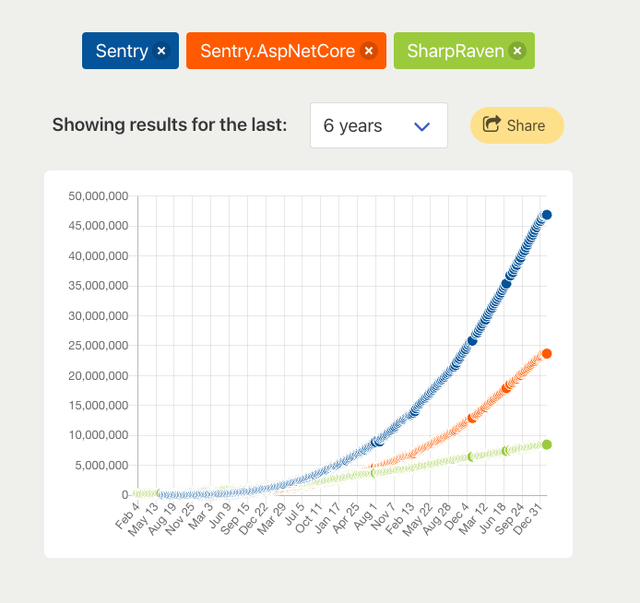The width and height of the screenshot is (640, 603).
Task: Select the orange Sentry.AspNetCore tag label
Action: coord(277,51)
